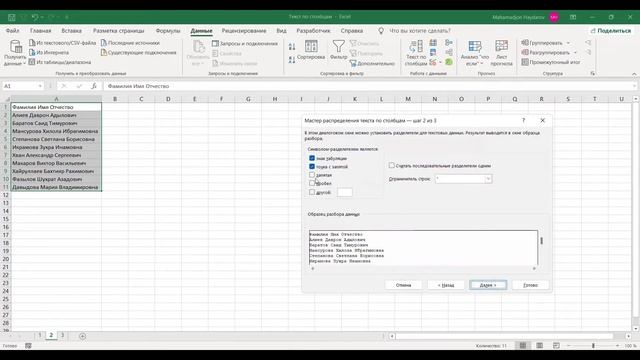Open What-If Analysis (Анализ что если) dropdown
This screenshot has height=360, width=640.
tap(475, 52)
